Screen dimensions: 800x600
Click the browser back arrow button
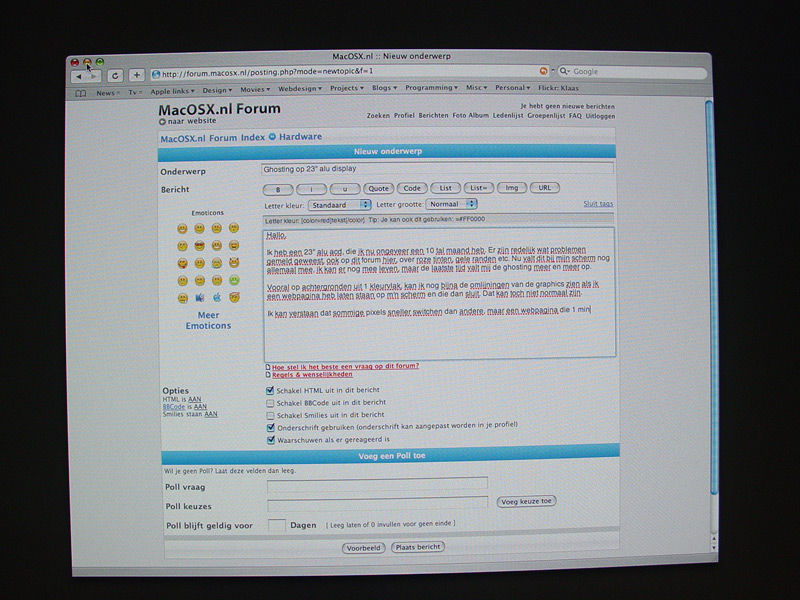point(78,76)
